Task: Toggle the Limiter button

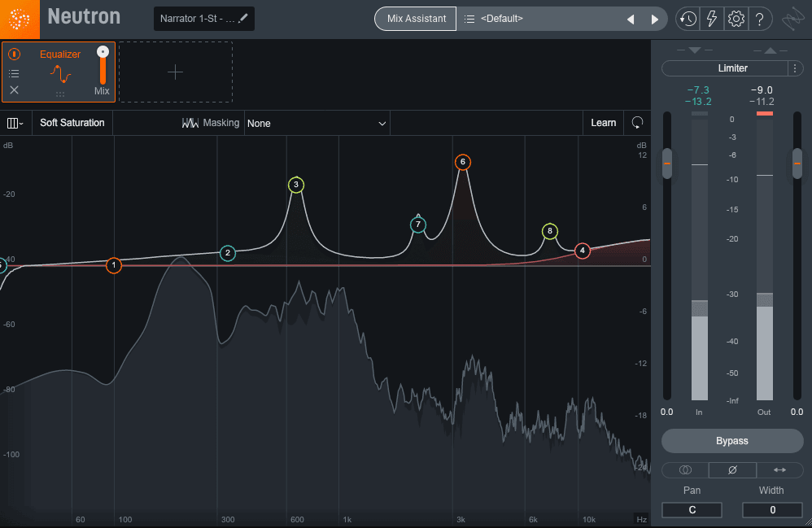Action: pos(725,68)
